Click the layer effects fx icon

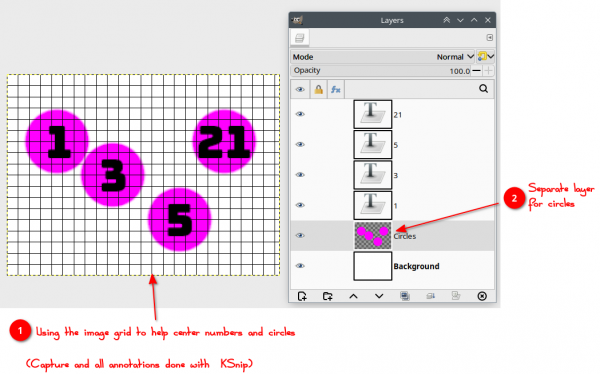pos(336,89)
